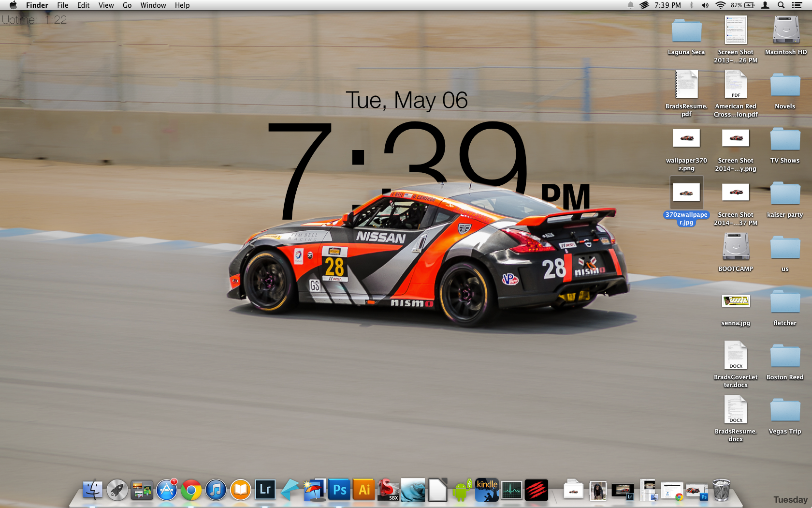Open the View menu
This screenshot has width=812, height=508.
click(x=106, y=5)
